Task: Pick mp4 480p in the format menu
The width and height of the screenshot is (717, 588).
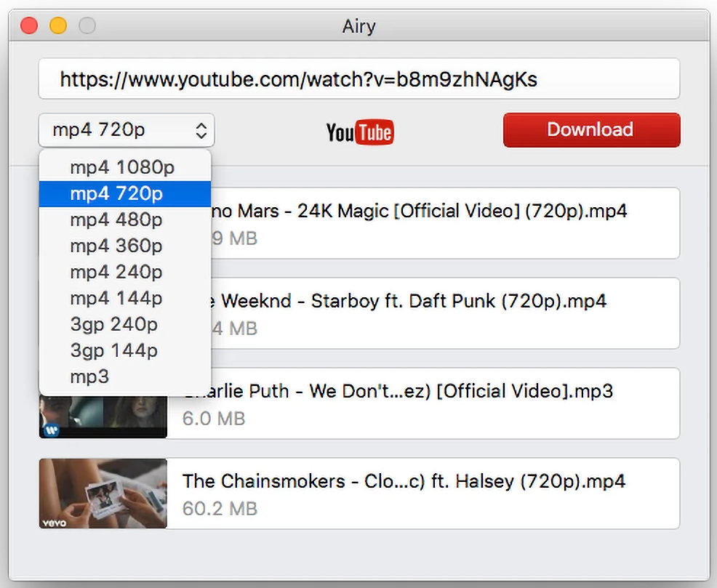Action: pyautogui.click(x=125, y=220)
